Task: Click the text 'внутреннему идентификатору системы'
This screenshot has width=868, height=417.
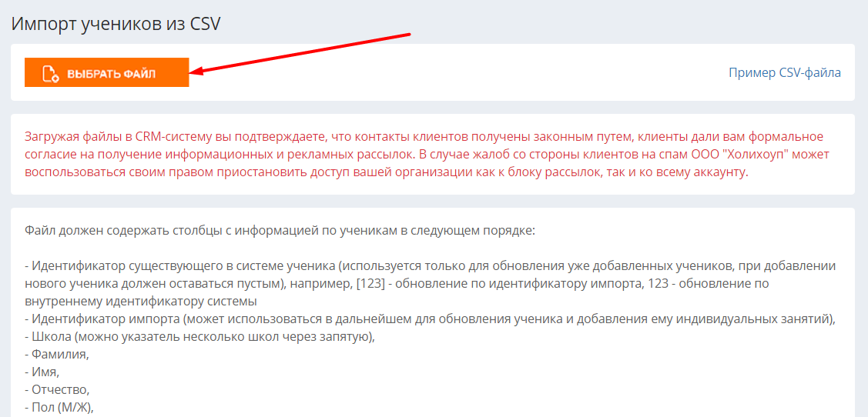Action: (141, 302)
